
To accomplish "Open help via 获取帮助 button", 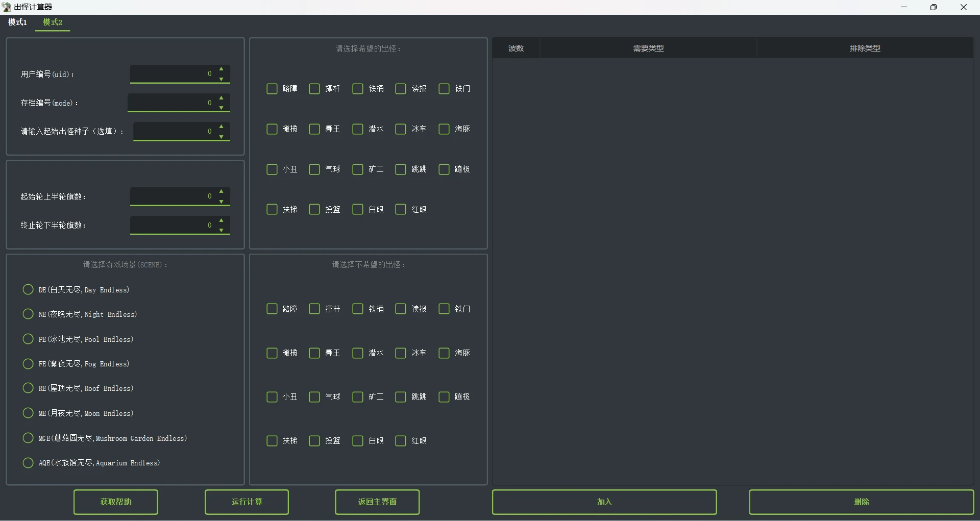I will click(x=116, y=502).
